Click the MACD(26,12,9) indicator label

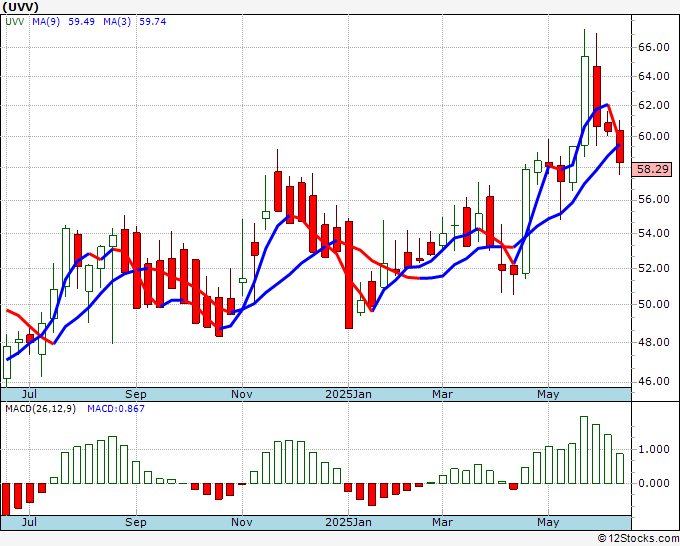click(40, 409)
